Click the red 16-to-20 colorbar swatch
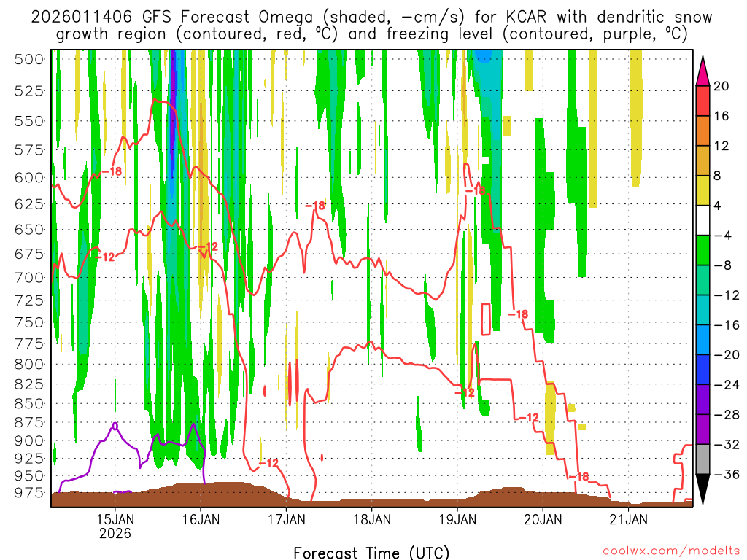This screenshot has height=560, width=747. tap(703, 101)
